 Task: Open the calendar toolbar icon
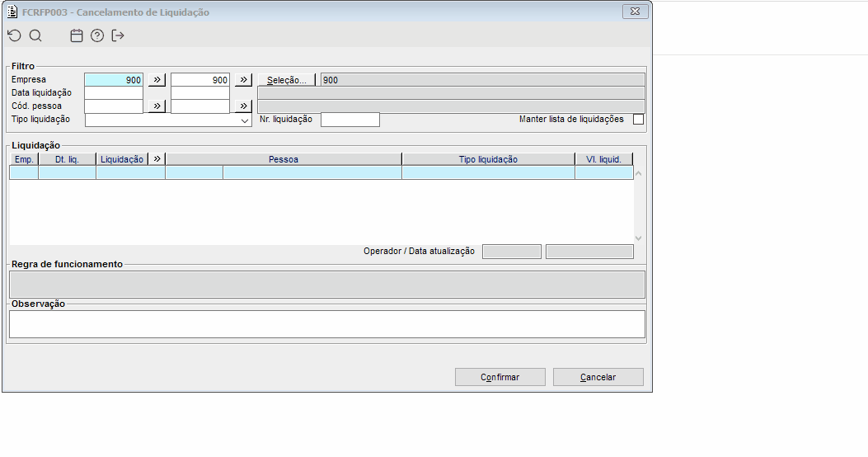77,36
